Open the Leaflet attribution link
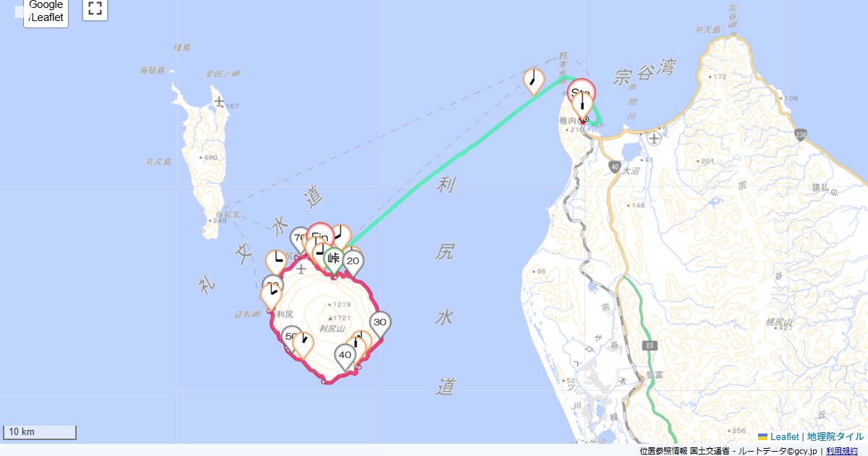This screenshot has width=868, height=456. point(784,436)
